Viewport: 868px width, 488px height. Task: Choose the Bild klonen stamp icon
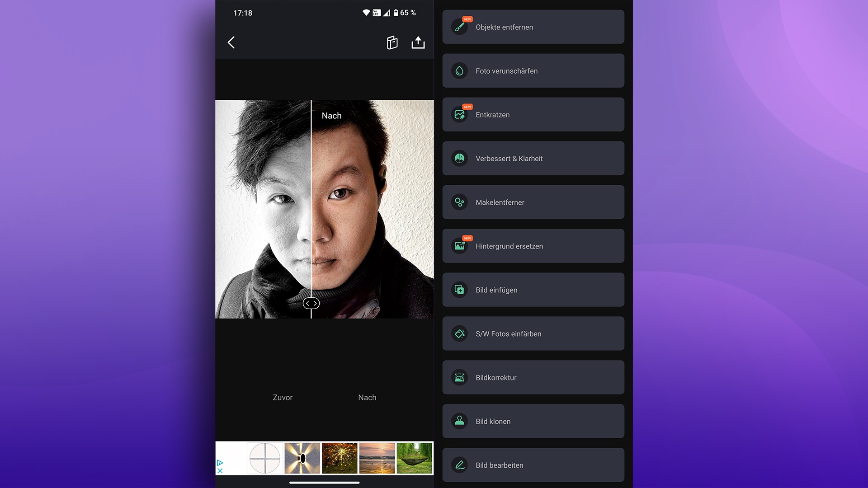[459, 421]
